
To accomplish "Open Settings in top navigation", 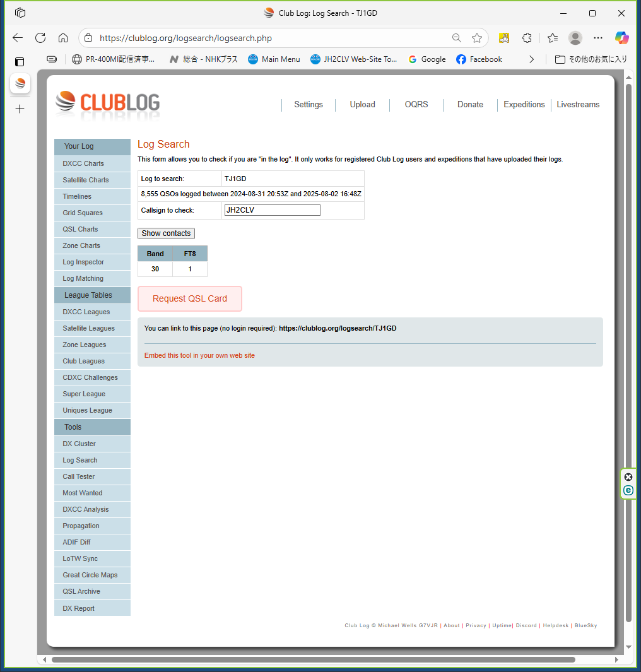I will click(x=309, y=105).
